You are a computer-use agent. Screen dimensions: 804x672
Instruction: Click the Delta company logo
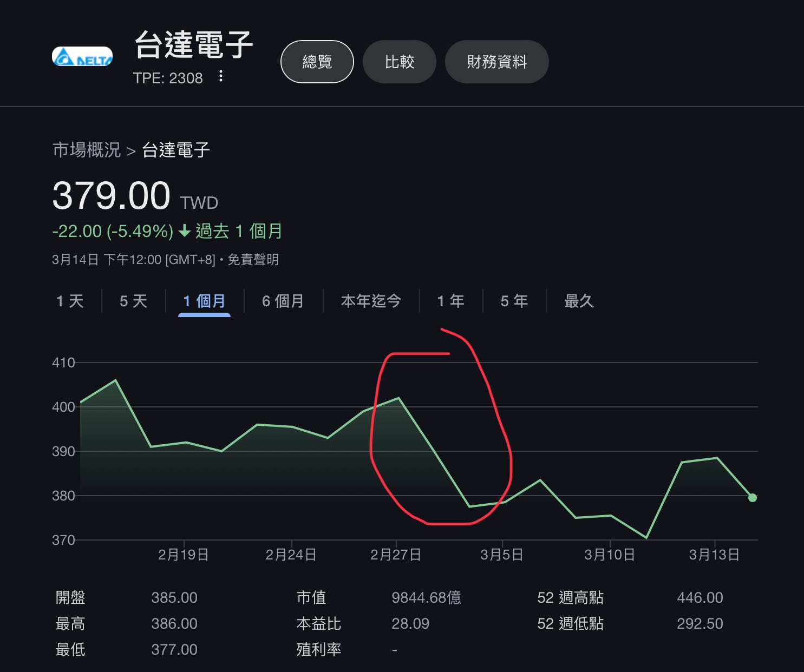coord(82,57)
